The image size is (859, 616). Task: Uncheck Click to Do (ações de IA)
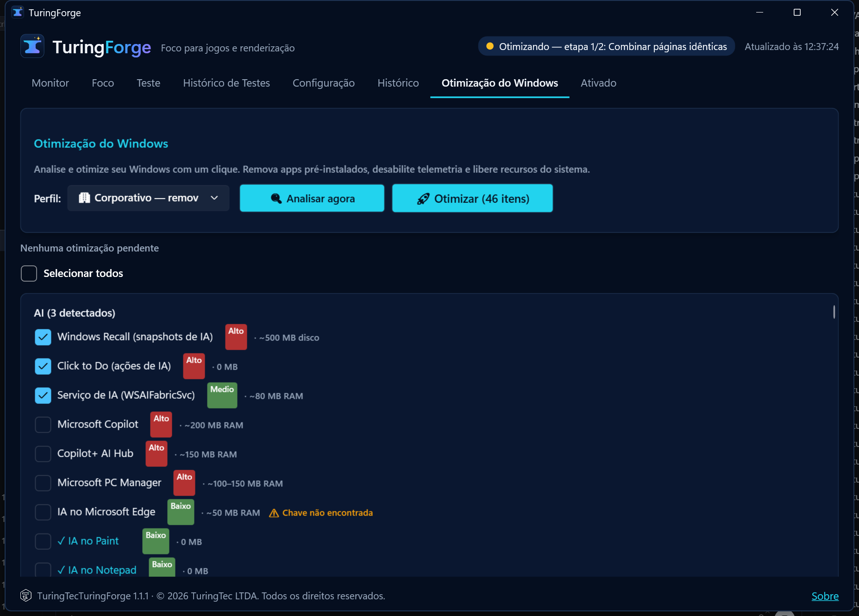pos(43,366)
